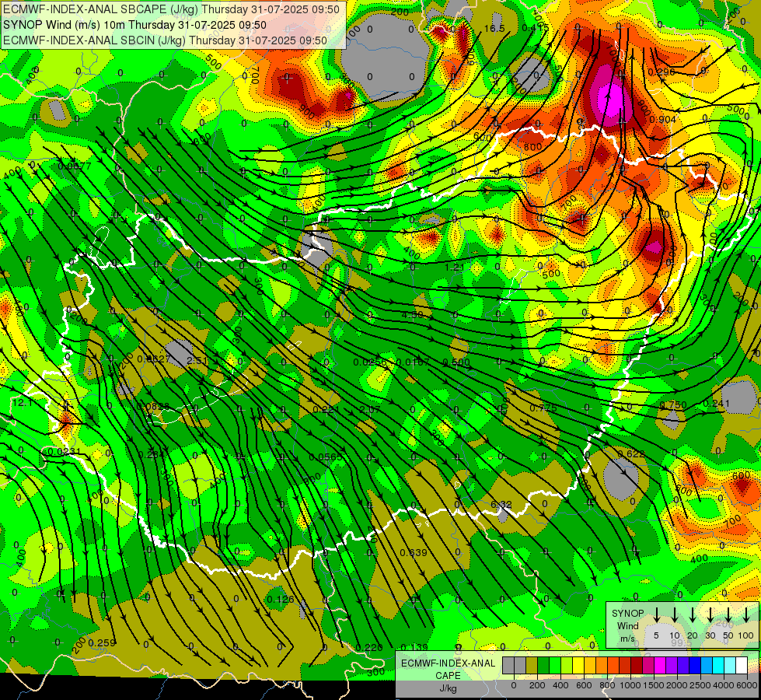761x700 pixels.
Task: Pick the white CAPE legend swatch
Action: 742,665
